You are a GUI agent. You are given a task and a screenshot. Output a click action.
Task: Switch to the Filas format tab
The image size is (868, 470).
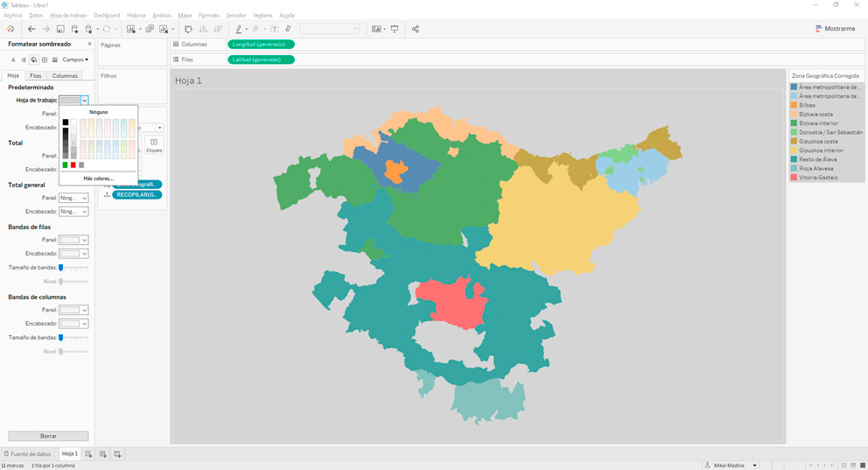coord(35,76)
